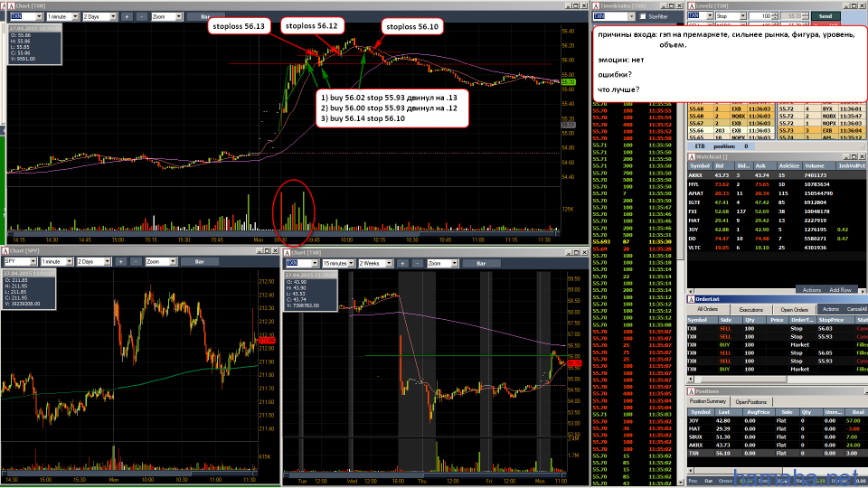The height and width of the screenshot is (488, 868).
Task: Open the 2 Weeks range dropdown
Action: [389, 263]
